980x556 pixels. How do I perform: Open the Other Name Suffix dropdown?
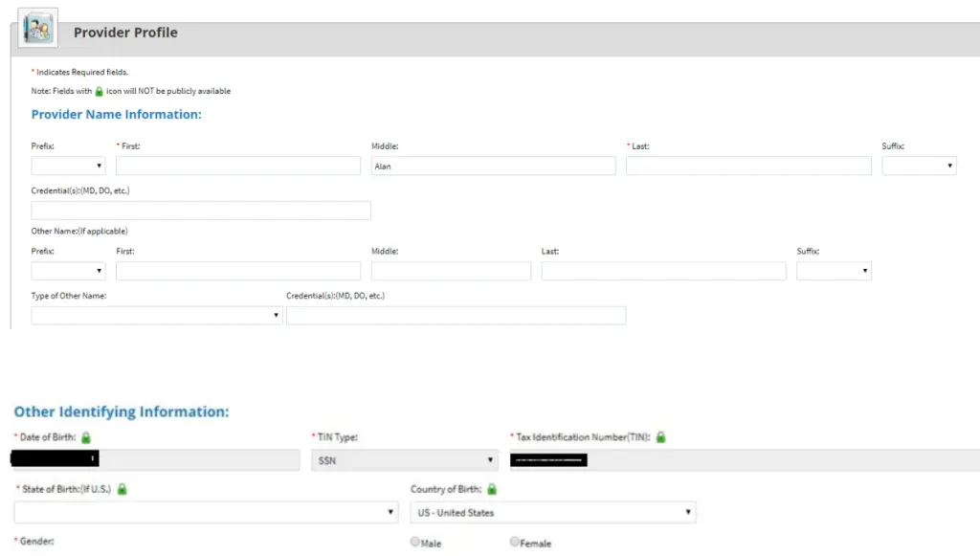point(834,271)
